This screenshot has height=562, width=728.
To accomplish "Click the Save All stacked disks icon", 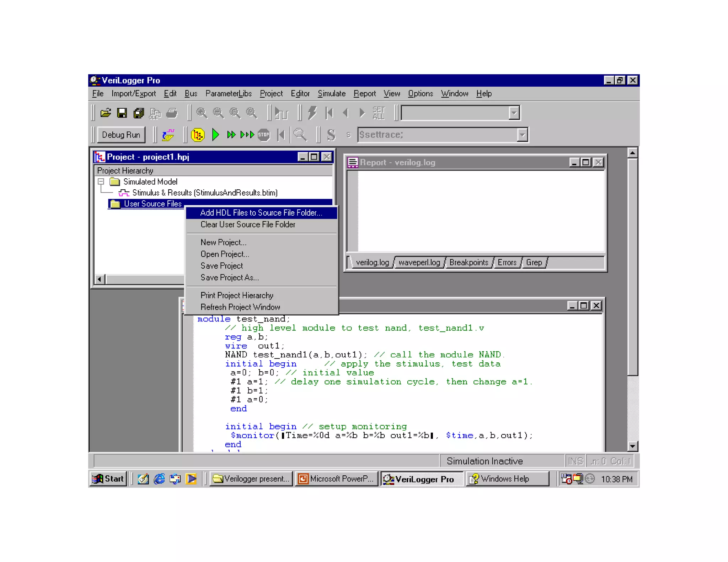I will click(139, 113).
